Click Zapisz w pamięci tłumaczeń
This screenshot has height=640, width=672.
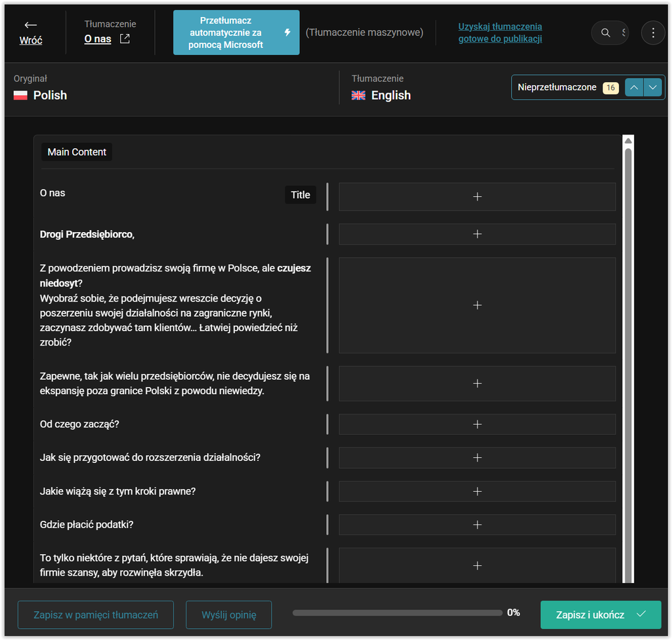[x=96, y=614]
